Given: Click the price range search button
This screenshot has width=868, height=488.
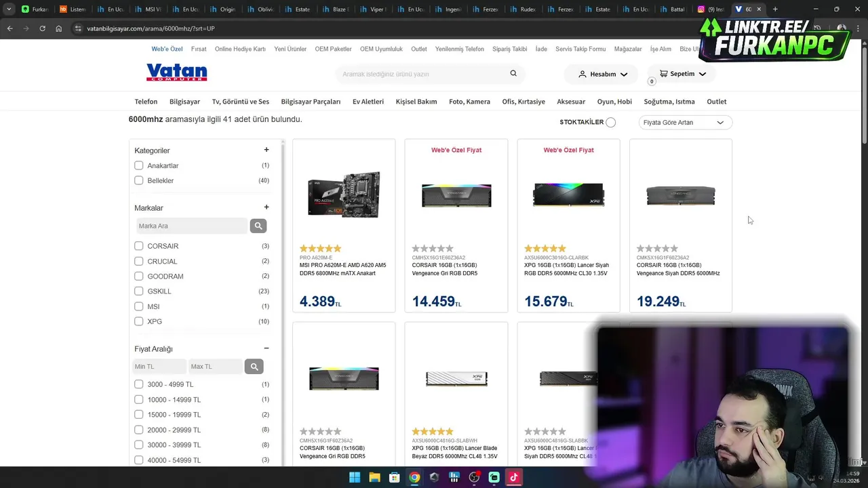Looking at the screenshot, I should (x=254, y=367).
